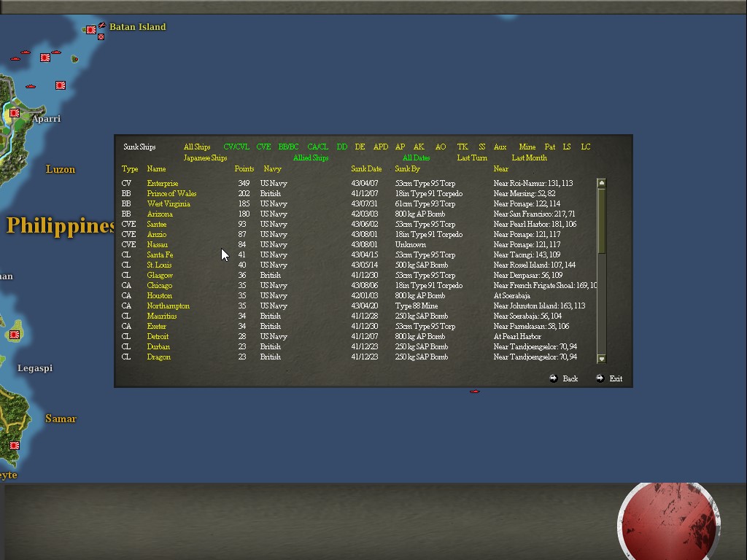Image resolution: width=747 pixels, height=560 pixels.
Task: Click the Back button label
Action: (570, 378)
